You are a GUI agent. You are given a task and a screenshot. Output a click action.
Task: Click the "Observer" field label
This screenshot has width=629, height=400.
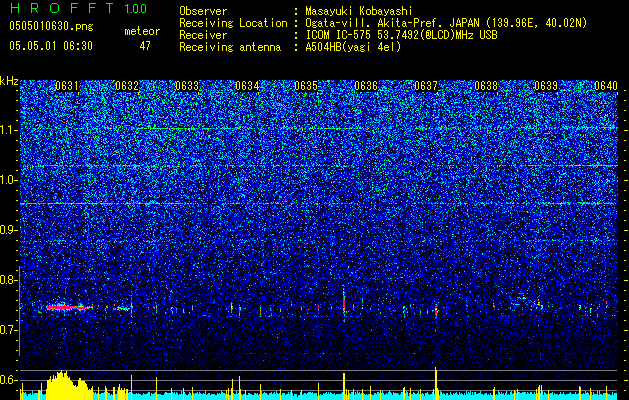[203, 11]
